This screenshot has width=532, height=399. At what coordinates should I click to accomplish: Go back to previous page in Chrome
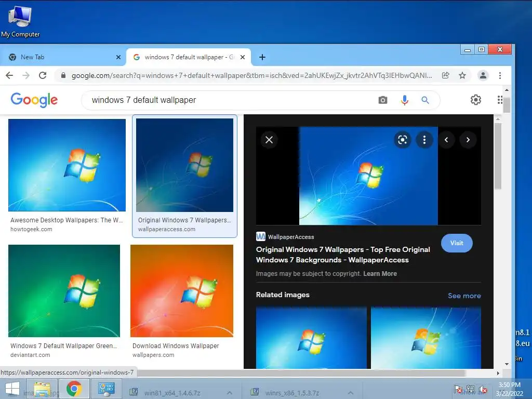click(9, 75)
